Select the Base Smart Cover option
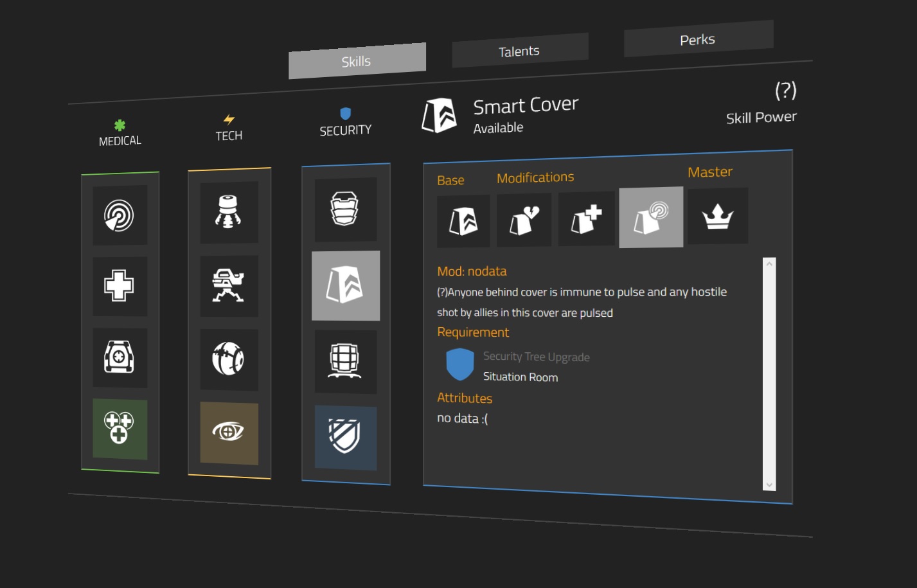Screen dimensions: 917x588 [x=463, y=222]
